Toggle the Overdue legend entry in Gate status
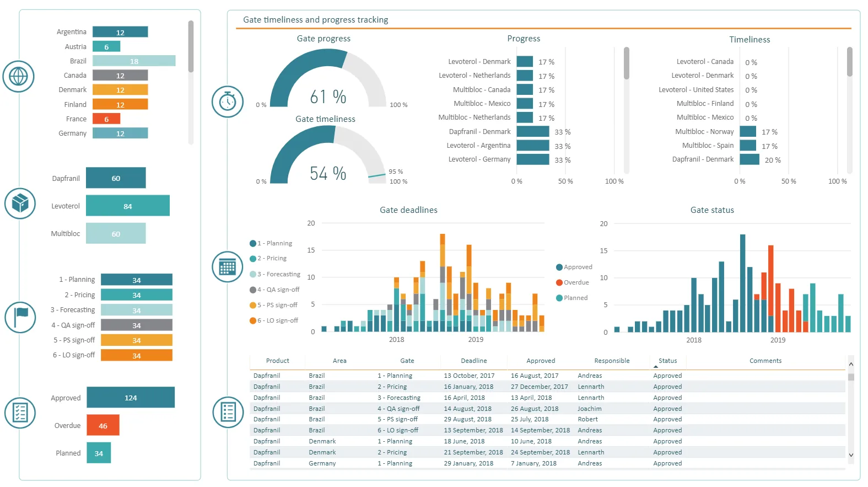868x487 pixels. pos(573,282)
